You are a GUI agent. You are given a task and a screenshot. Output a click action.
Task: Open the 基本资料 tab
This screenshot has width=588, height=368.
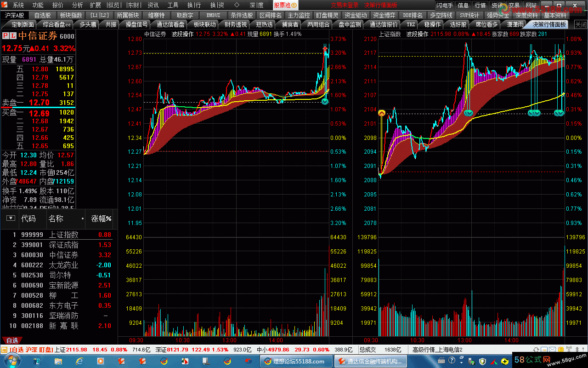click(555, 15)
